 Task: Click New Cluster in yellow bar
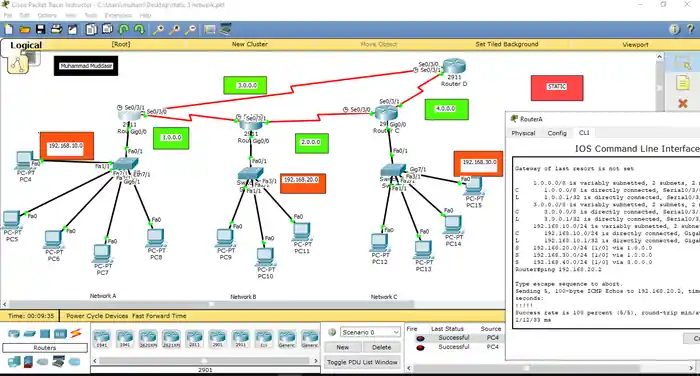pyautogui.click(x=250, y=44)
